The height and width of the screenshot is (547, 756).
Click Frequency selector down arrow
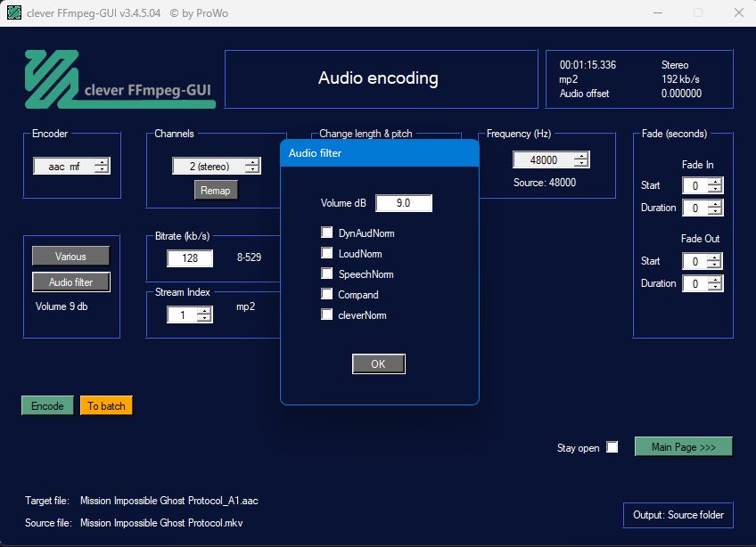point(581,163)
